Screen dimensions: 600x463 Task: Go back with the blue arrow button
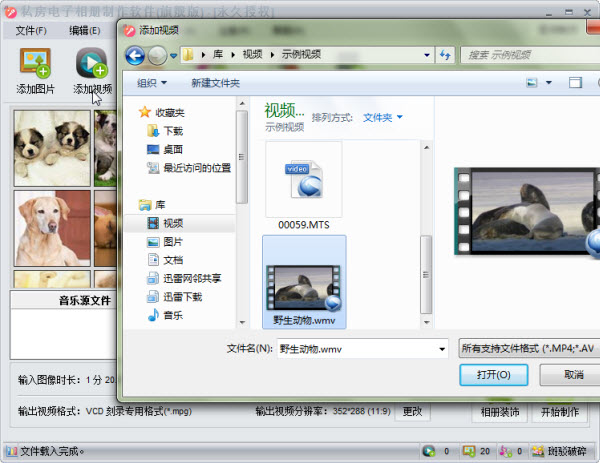tap(135, 55)
